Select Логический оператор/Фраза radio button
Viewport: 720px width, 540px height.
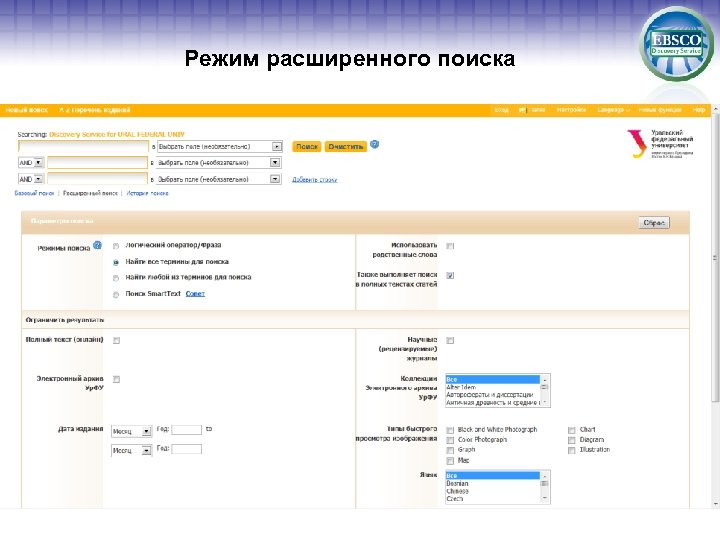click(116, 246)
